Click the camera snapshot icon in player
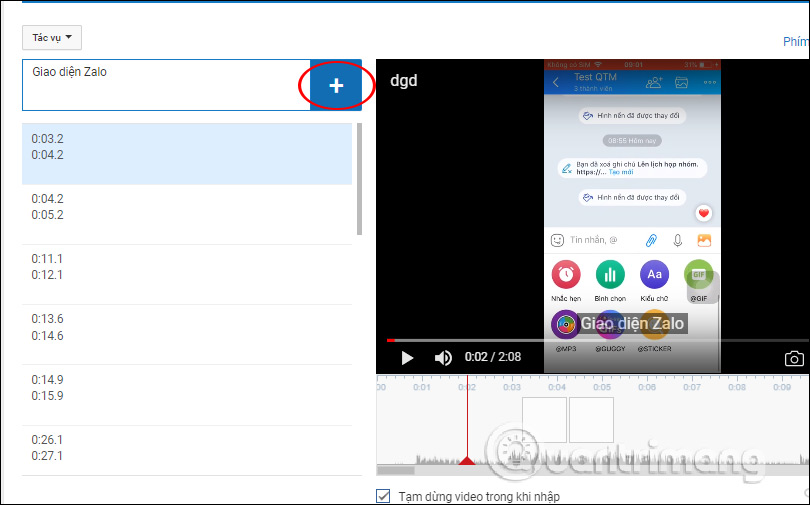The height and width of the screenshot is (505, 810). pos(794,358)
